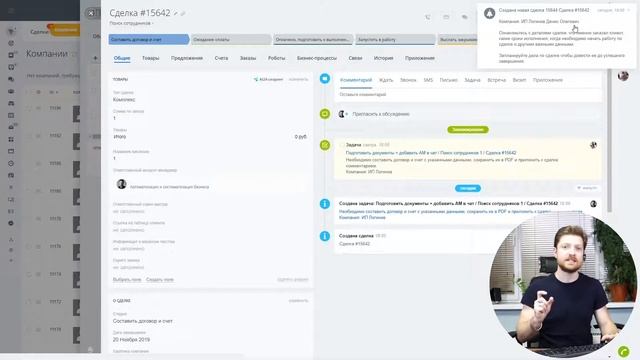Click info icon beside Создана сделка entry
This screenshot has height=360, width=640.
tap(325, 236)
